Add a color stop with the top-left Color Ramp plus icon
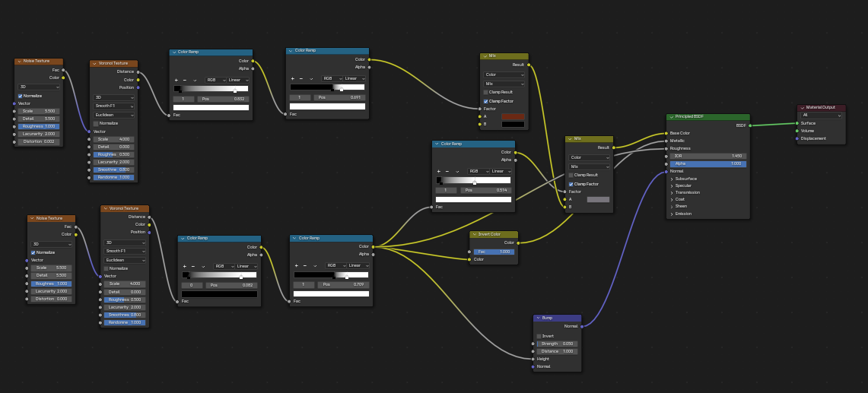The image size is (868, 393). click(x=176, y=80)
